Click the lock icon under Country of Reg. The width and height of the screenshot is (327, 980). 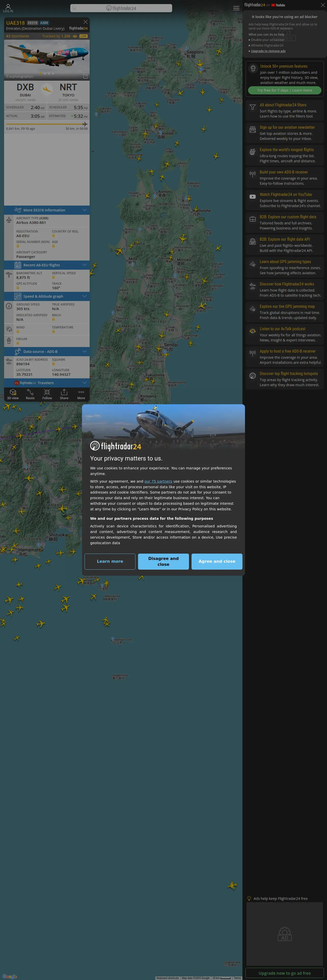point(53,236)
